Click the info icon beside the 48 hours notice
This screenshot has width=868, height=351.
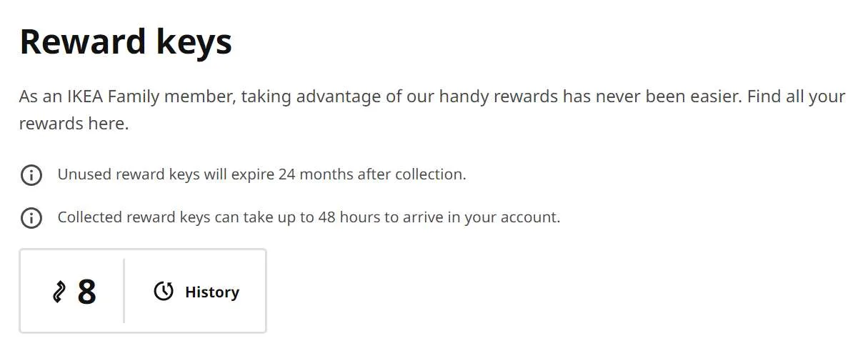click(x=31, y=217)
